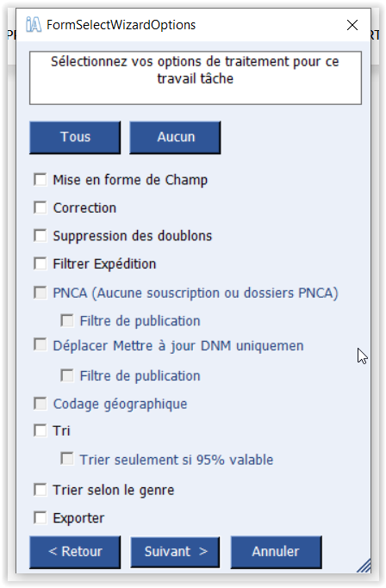Enable Filtre de publication under Déplacer option
This screenshot has height=588, width=386.
pyautogui.click(x=67, y=375)
